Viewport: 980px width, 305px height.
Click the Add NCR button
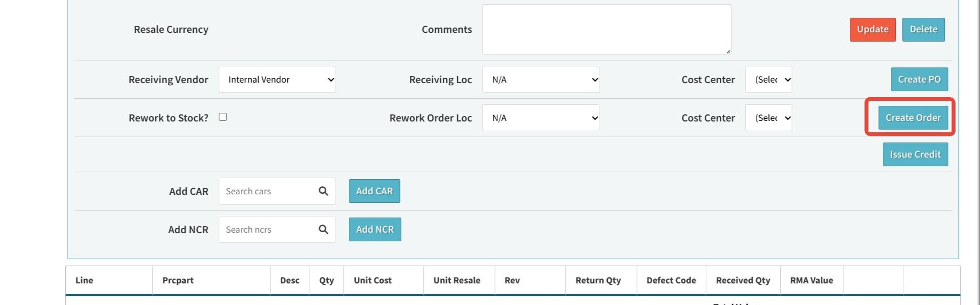coord(375,229)
